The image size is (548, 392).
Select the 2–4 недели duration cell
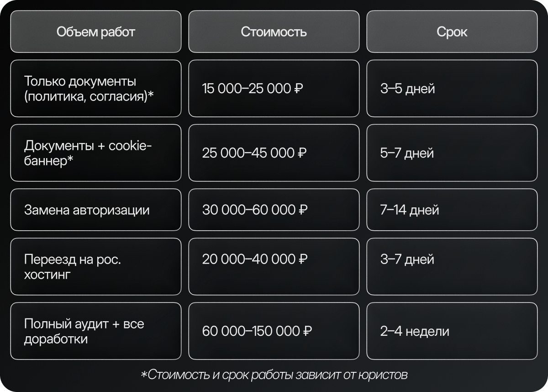pyautogui.click(x=452, y=331)
